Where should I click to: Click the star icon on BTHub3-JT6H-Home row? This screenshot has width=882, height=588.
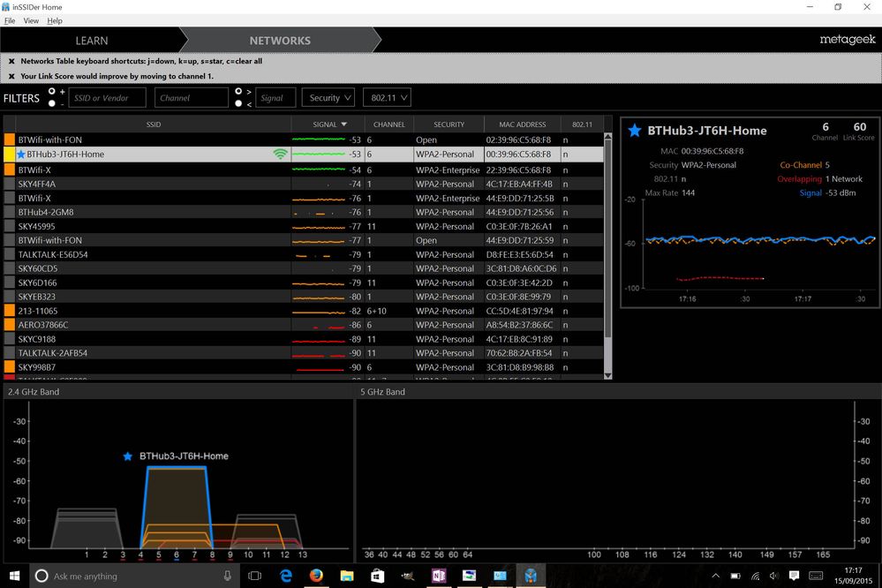[21, 155]
